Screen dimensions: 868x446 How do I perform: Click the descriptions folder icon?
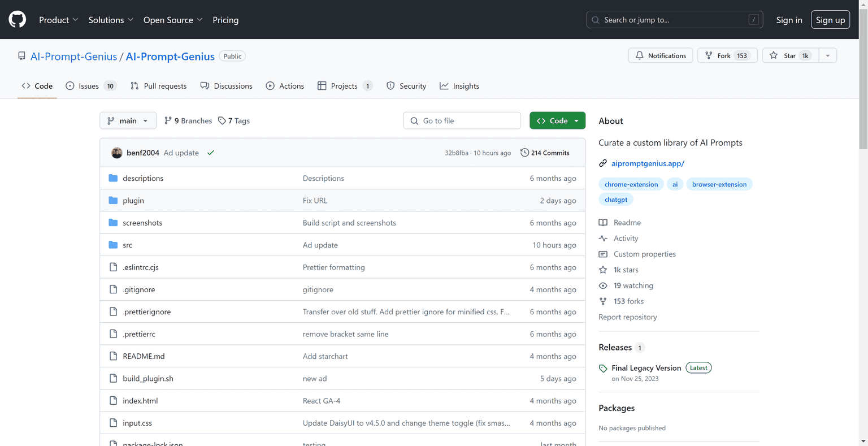point(113,178)
